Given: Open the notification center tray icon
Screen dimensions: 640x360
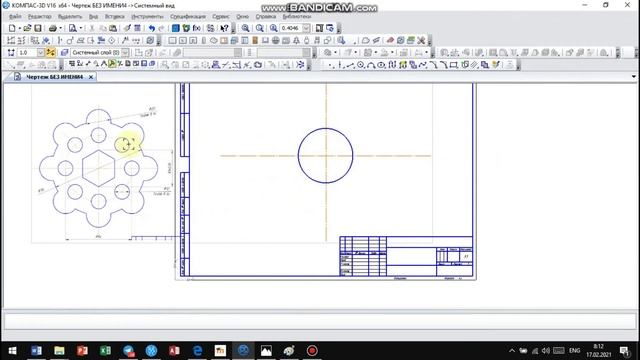Looking at the screenshot, I should click(624, 351).
